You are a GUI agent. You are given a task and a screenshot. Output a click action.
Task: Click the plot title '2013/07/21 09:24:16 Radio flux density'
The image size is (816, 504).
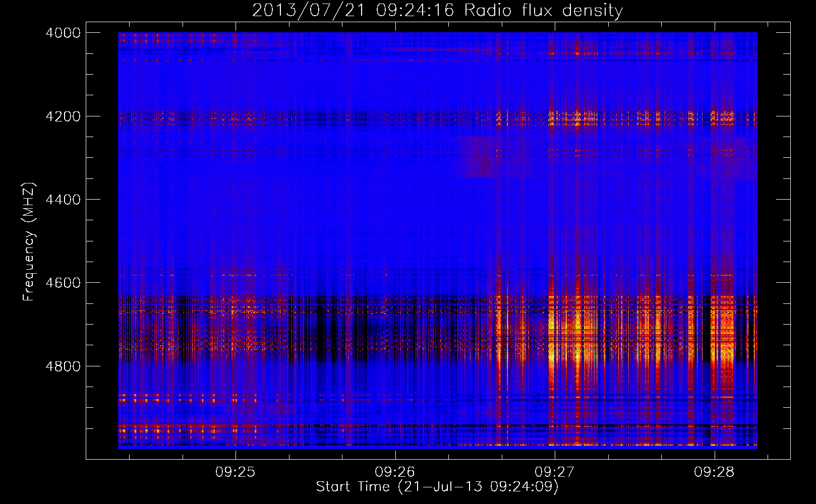[x=437, y=11]
